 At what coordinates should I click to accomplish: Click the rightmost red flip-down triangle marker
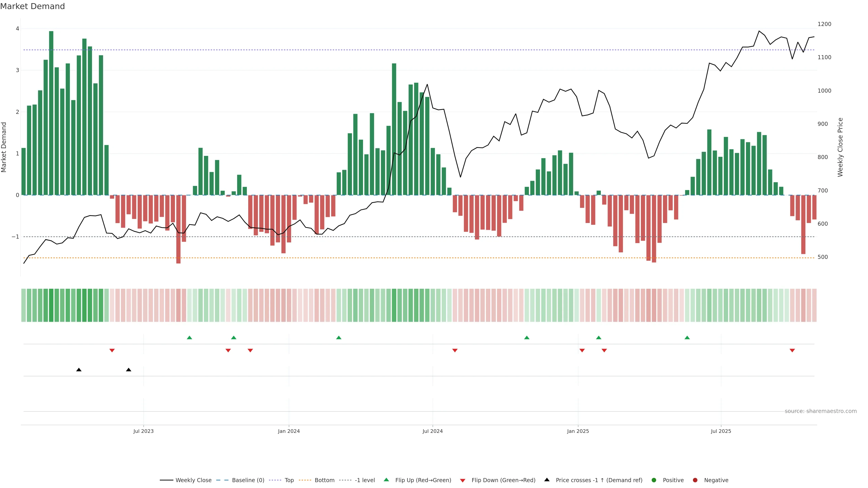click(x=792, y=351)
